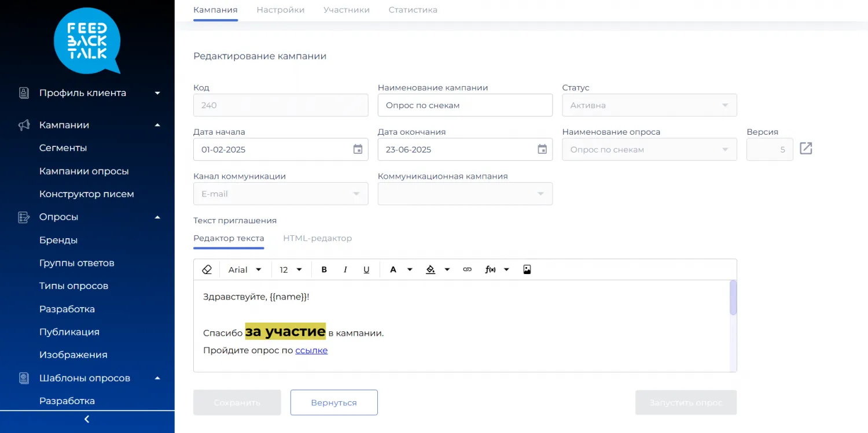The width and height of the screenshot is (868, 433).
Task: Click the Вернуться button
Action: (334, 402)
